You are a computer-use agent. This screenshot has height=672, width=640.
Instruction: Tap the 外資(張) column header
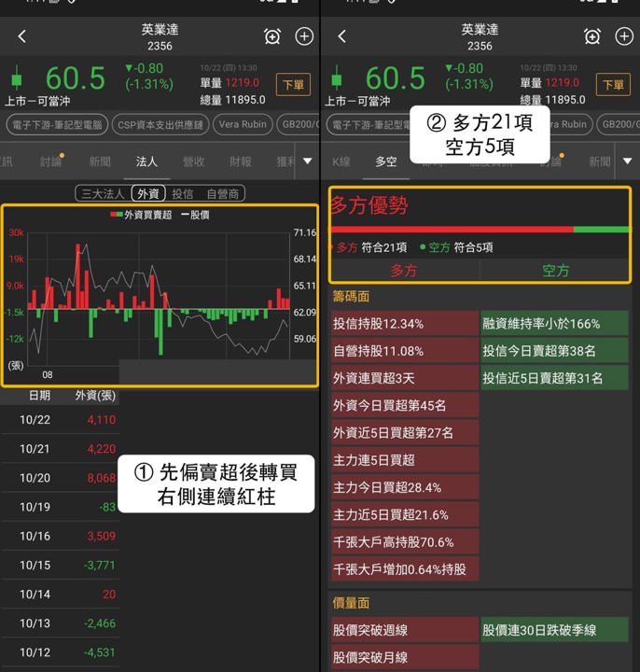[x=95, y=396]
